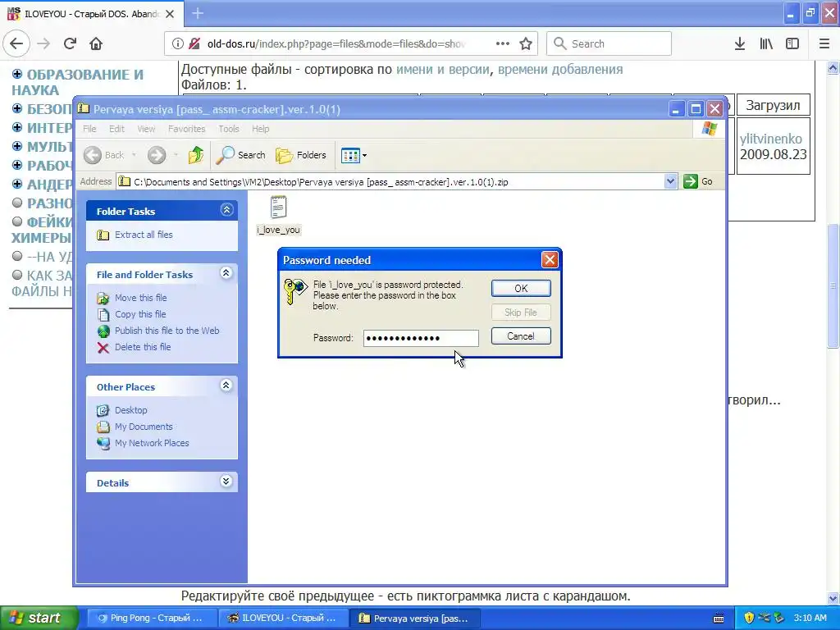Open the File menu in Explorer window
The image size is (840, 630).
89,129
